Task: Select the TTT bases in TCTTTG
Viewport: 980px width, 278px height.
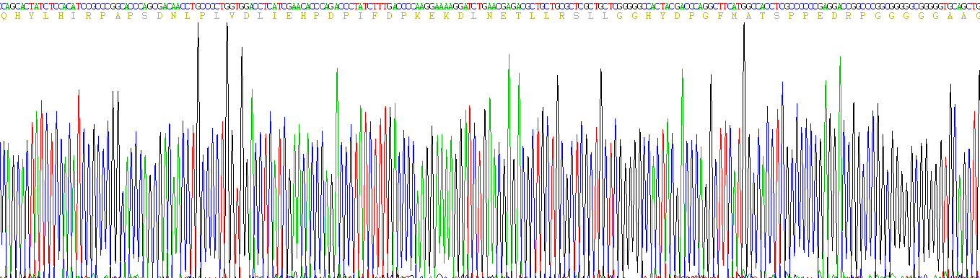Action: 380,6
